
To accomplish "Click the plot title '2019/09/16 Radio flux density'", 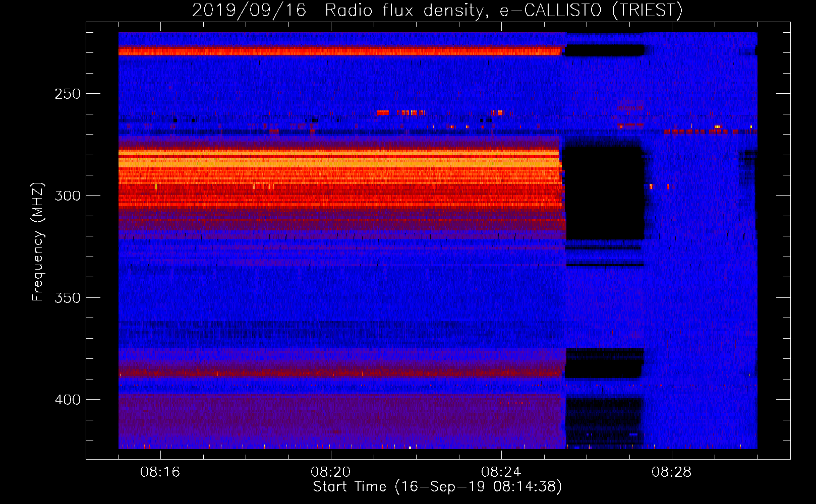I will pyautogui.click(x=437, y=10).
